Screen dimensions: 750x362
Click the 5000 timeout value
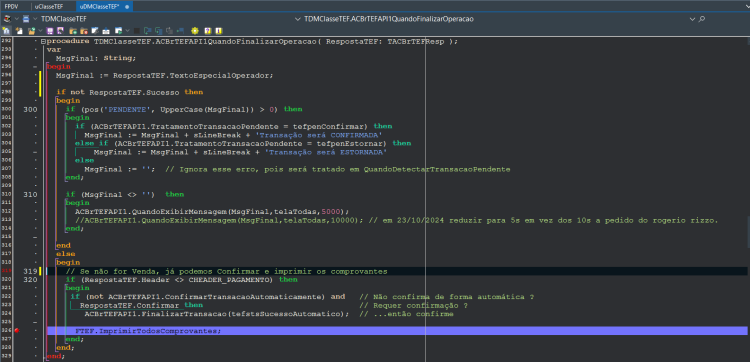pos(332,211)
